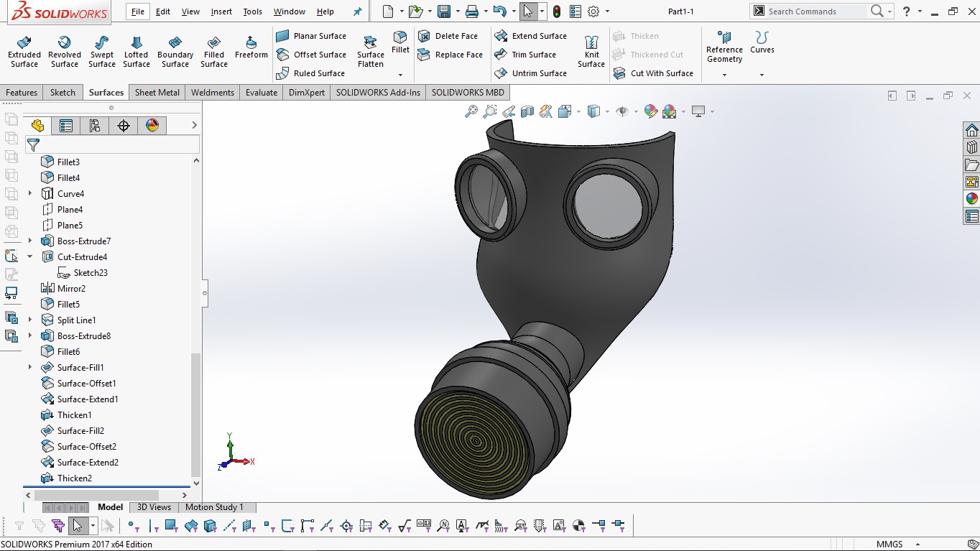
Task: Click the Zoom to Fit icon
Action: pyautogui.click(x=471, y=111)
